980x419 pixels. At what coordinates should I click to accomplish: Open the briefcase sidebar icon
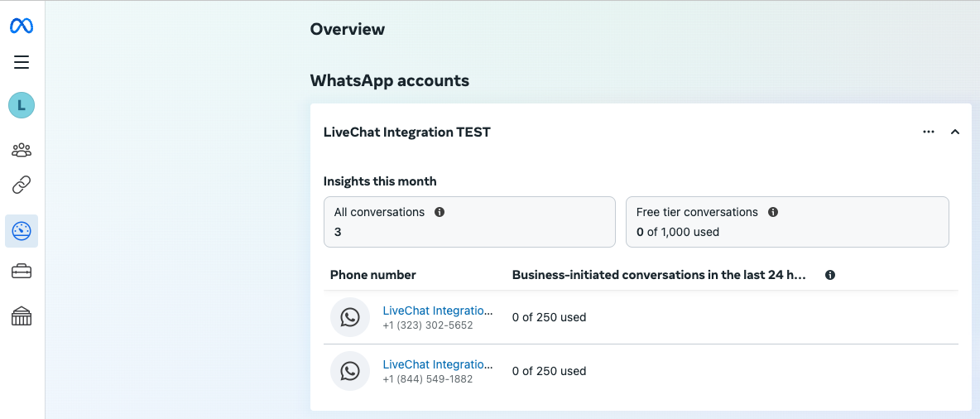point(22,272)
